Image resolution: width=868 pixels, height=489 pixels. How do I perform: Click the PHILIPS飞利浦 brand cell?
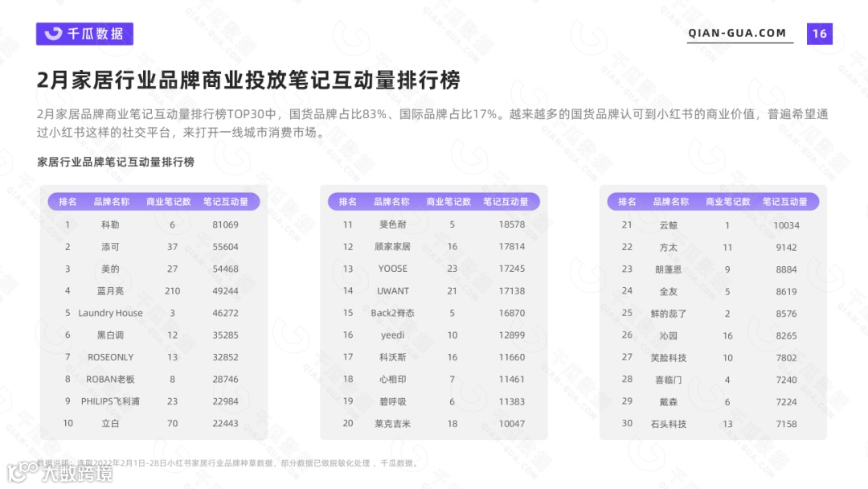click(110, 401)
